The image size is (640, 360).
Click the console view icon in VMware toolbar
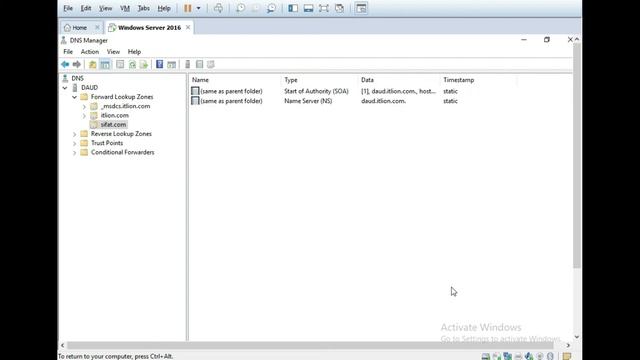coord(361,8)
